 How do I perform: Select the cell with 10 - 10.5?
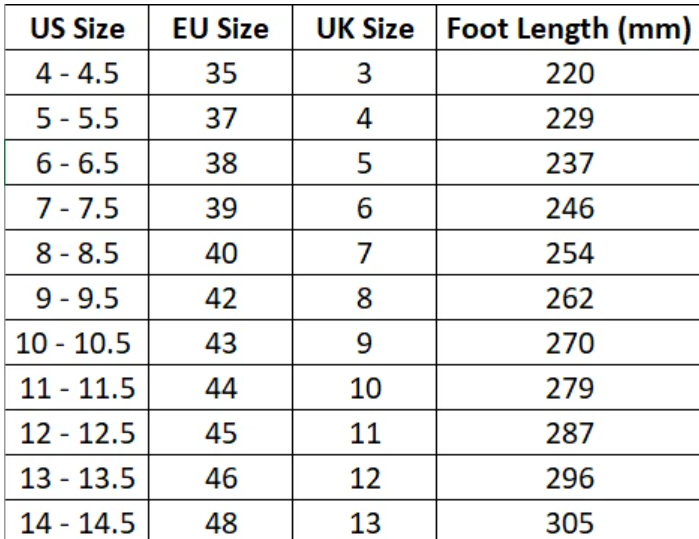pos(77,342)
